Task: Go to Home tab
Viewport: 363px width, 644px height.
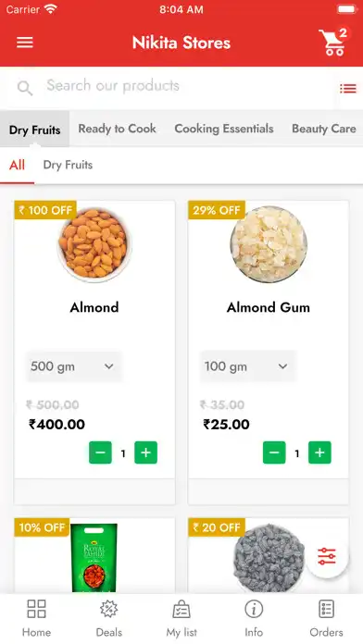Action: [36, 618]
